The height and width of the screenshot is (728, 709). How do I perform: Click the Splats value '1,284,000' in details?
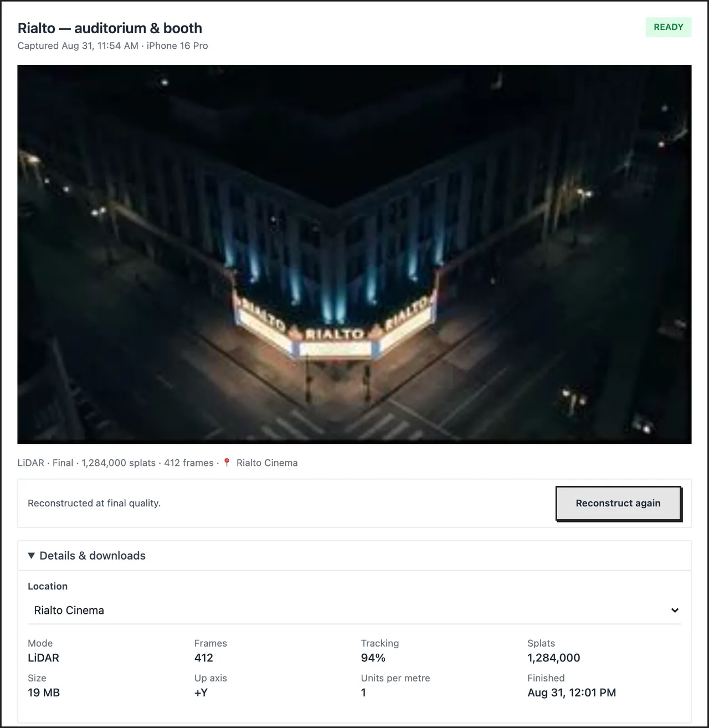(554, 658)
